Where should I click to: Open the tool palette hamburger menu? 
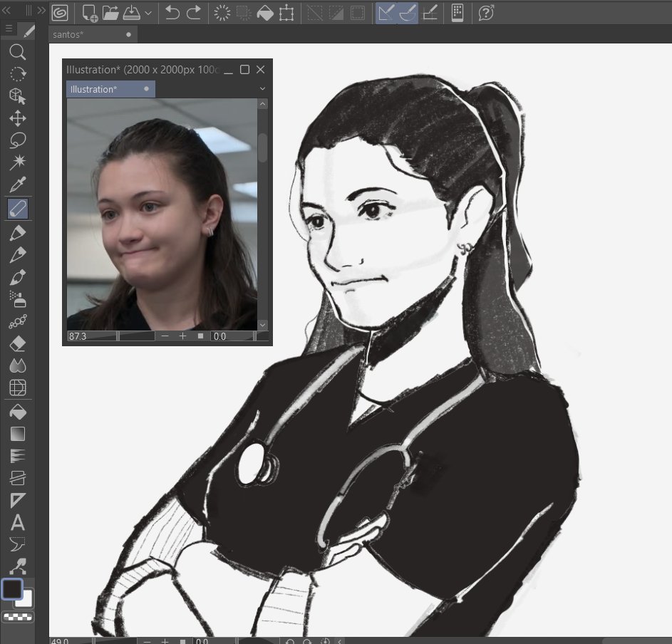(9, 28)
